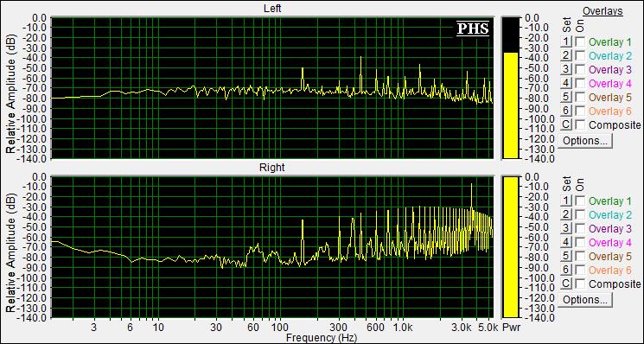The image size is (644, 344).
Task: Toggle Overlay 3 checkbox for Right channel
Action: 580,229
